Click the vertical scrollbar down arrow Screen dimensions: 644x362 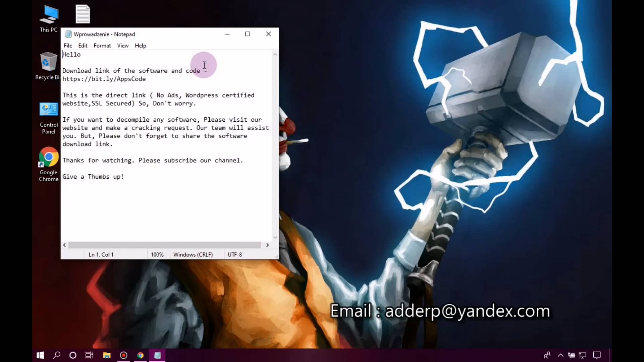[x=275, y=237]
